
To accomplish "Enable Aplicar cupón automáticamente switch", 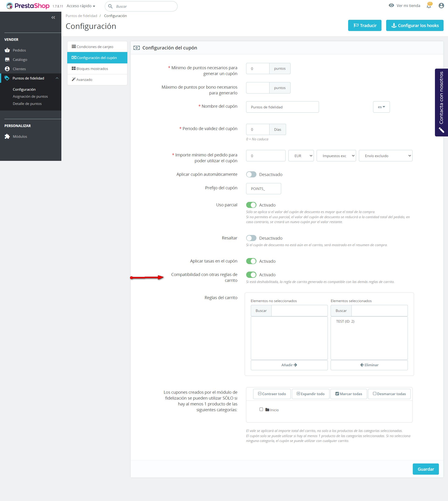I will [x=251, y=174].
